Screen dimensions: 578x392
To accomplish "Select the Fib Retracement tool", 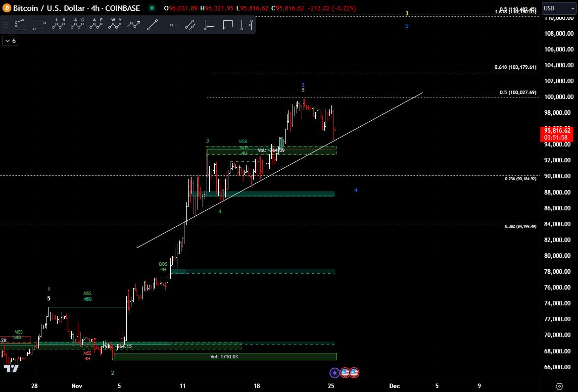I will coord(40,25).
